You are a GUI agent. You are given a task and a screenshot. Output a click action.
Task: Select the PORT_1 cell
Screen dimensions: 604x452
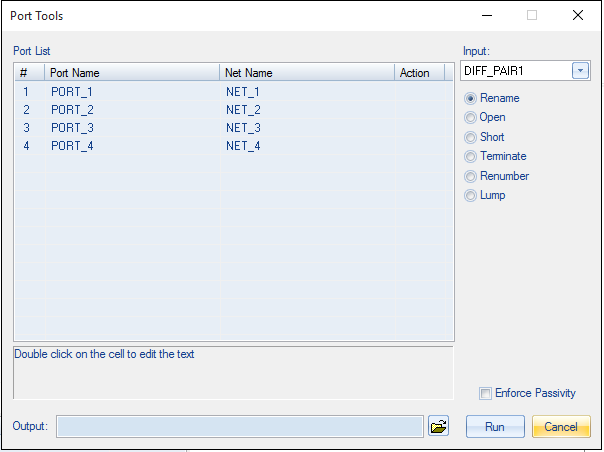72,92
